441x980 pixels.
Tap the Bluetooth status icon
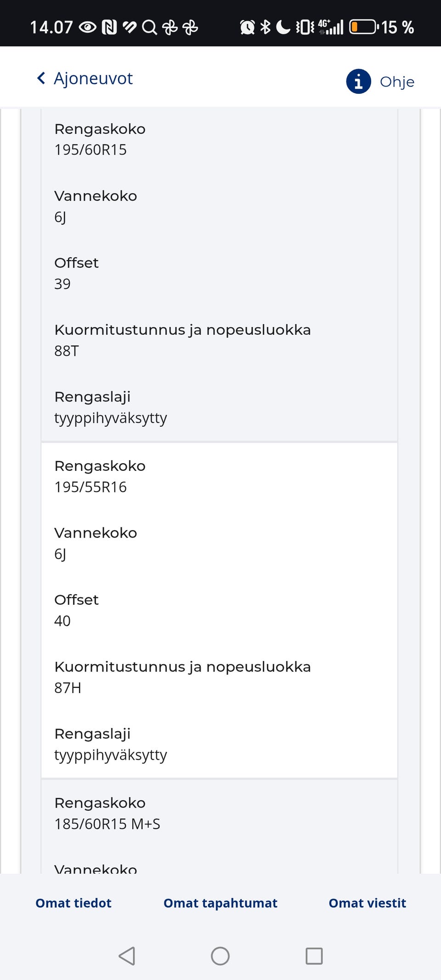(x=265, y=27)
